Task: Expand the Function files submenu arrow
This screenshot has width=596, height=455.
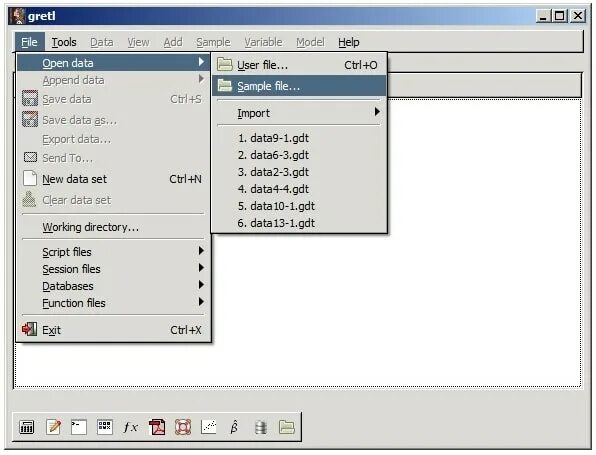Action: (201, 302)
